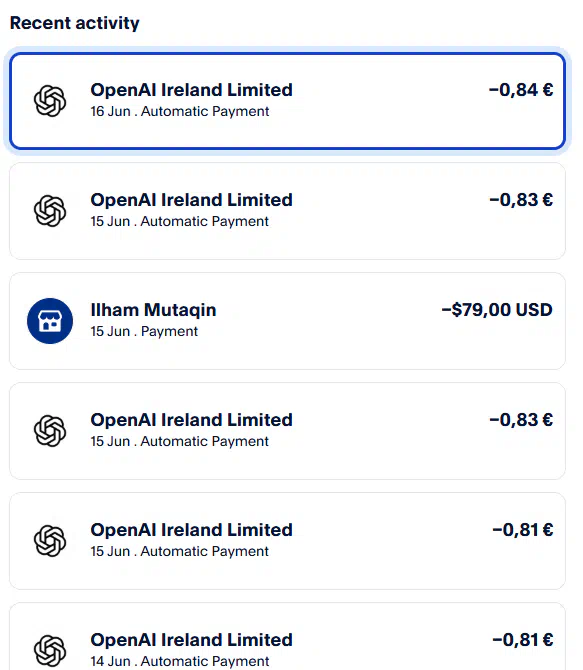Click the OpenAI logo on 14 Jun payment
Screen dimensions: 583x670
tap(50, 651)
